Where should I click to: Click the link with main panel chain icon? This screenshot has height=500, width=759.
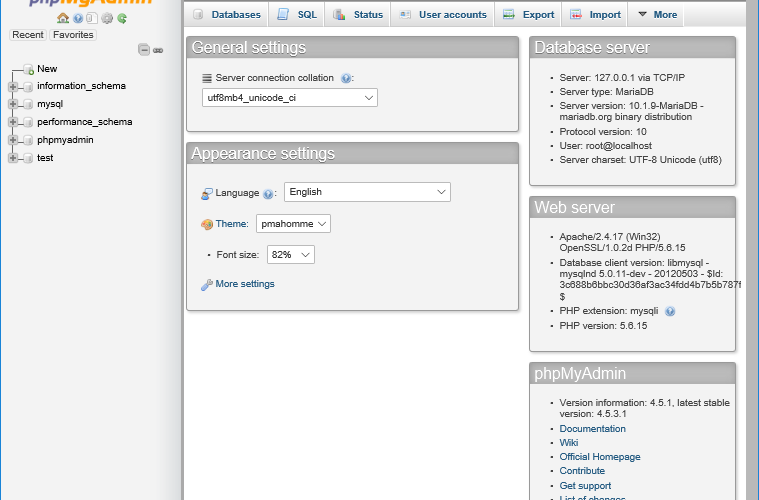[x=158, y=50]
